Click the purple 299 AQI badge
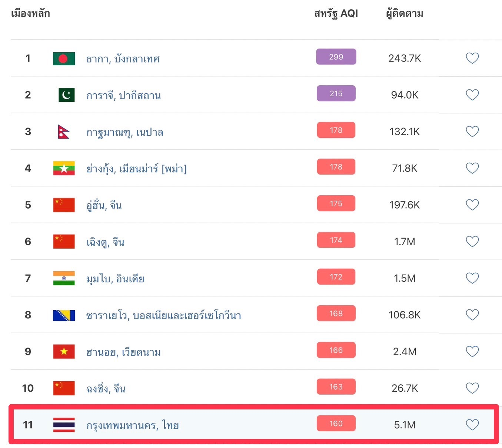 336,57
